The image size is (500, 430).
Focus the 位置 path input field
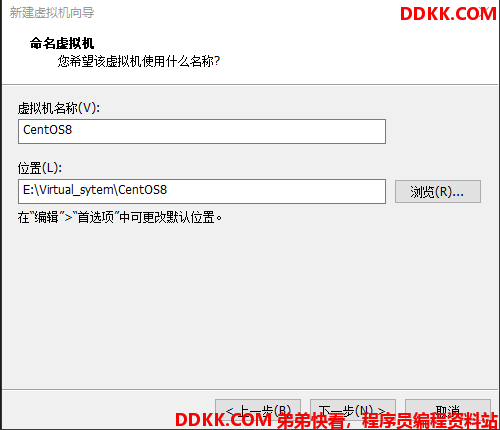(x=202, y=191)
